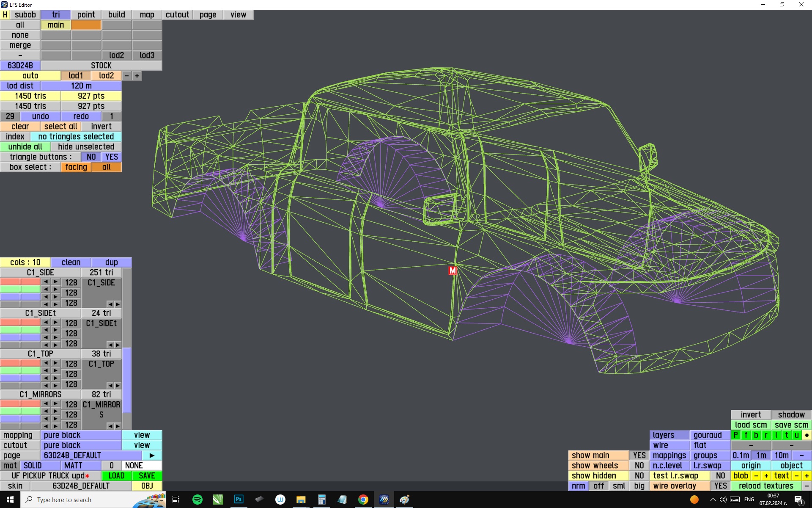Toggle show wheels NO button

(639, 466)
